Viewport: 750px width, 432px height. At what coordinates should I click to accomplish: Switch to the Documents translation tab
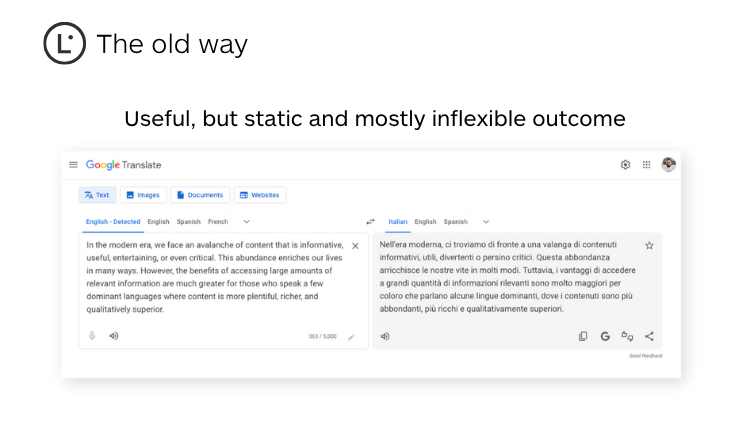point(200,195)
